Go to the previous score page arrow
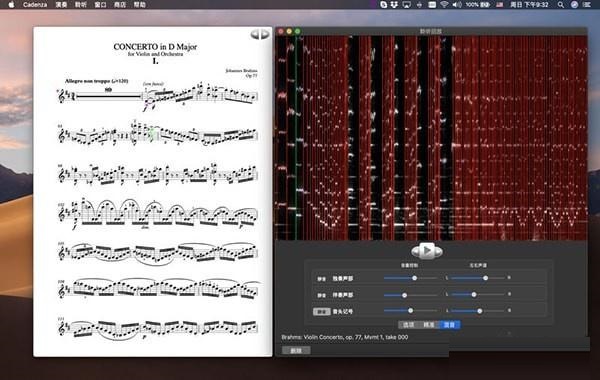The width and height of the screenshot is (600, 380). point(255,34)
